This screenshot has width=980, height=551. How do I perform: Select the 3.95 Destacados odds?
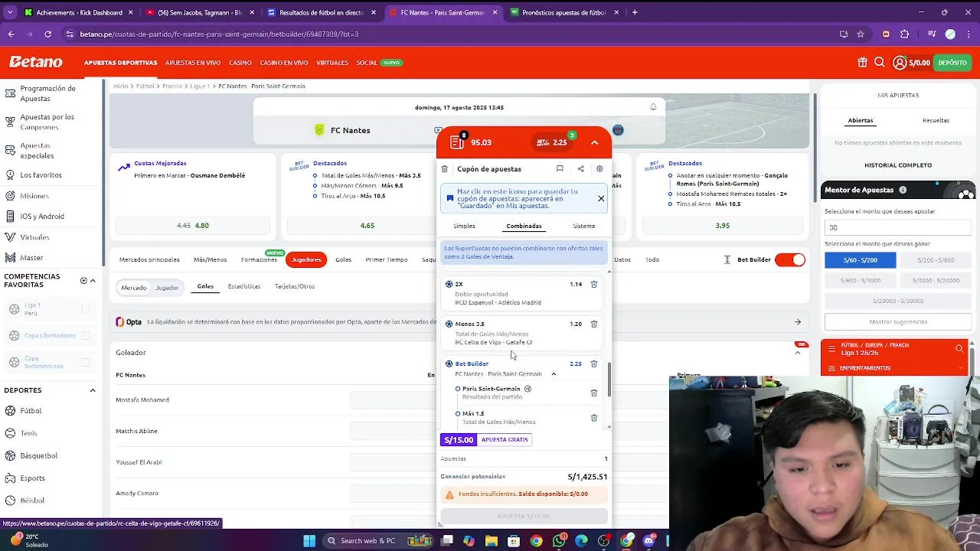click(722, 226)
